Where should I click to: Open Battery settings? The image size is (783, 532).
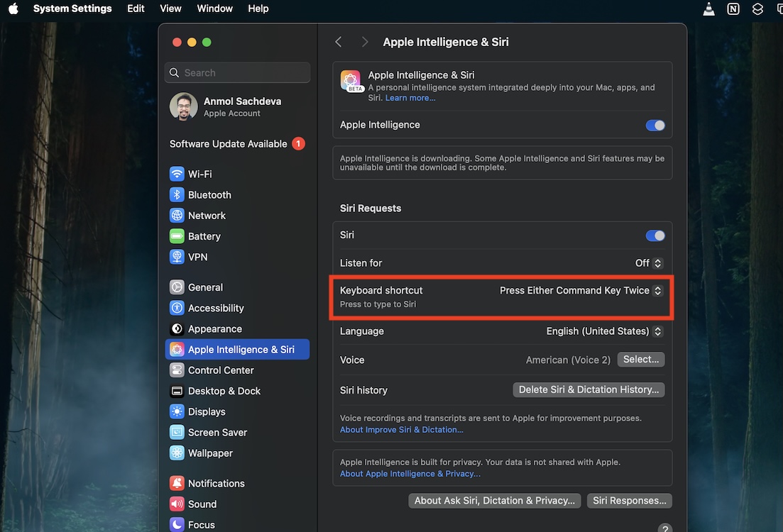tap(204, 235)
